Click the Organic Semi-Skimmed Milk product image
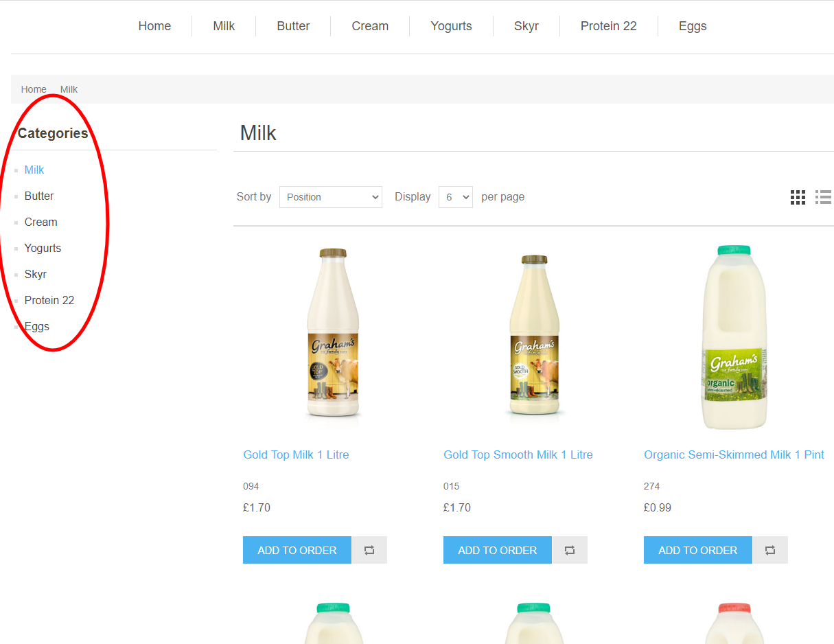The image size is (834, 644). pos(733,336)
